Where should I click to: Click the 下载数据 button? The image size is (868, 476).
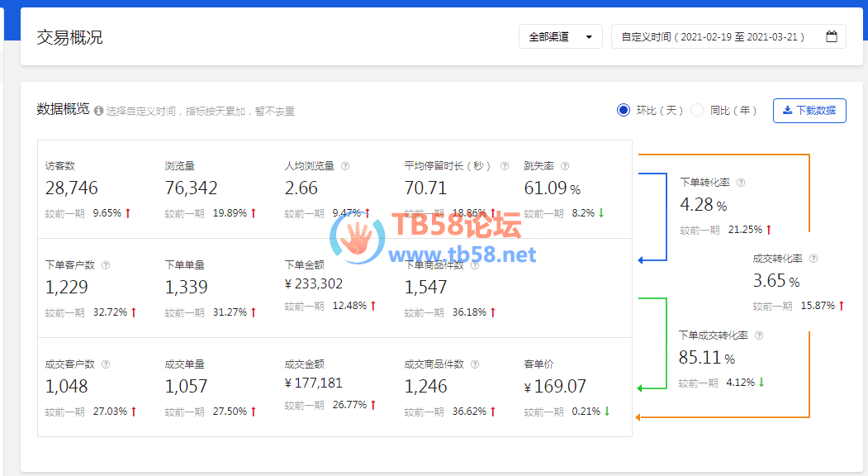tap(809, 111)
